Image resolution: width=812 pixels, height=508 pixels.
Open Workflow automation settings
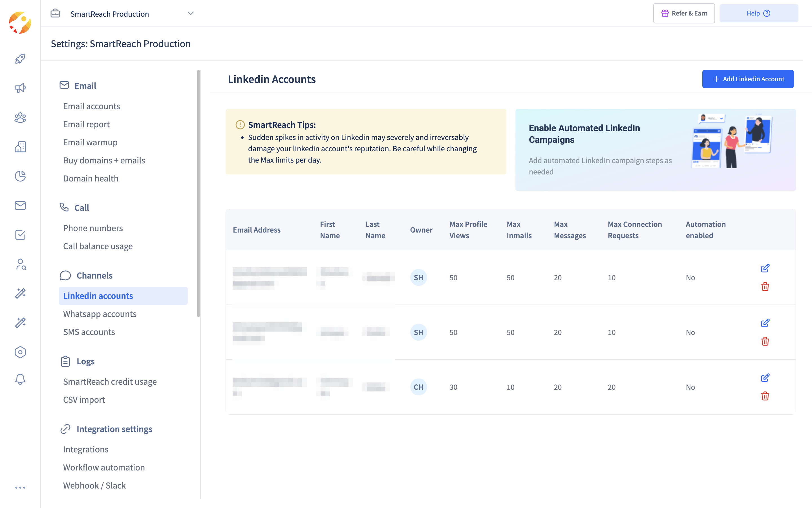(x=104, y=467)
